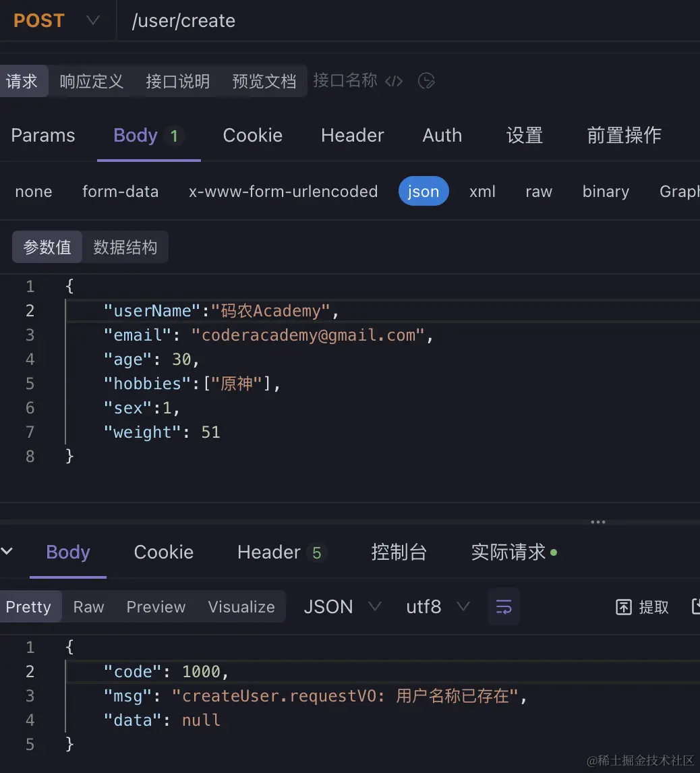
Task: Open the 控制台 tab
Action: tap(399, 552)
